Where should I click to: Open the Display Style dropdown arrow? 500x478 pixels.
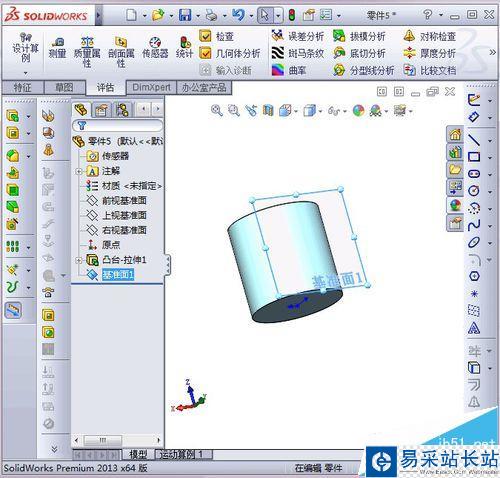coord(320,111)
